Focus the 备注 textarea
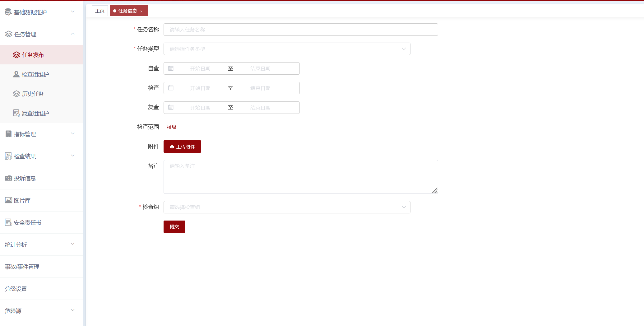Viewport: 644px width, 326px height. coord(301,177)
